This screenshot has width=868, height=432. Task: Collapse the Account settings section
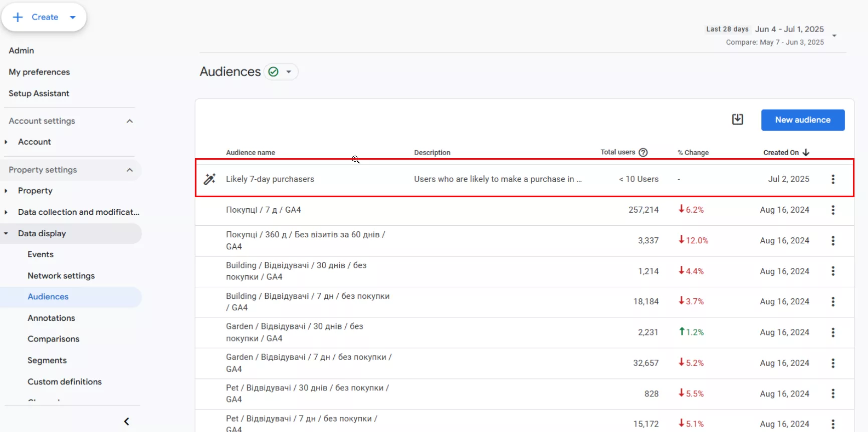pyautogui.click(x=130, y=121)
